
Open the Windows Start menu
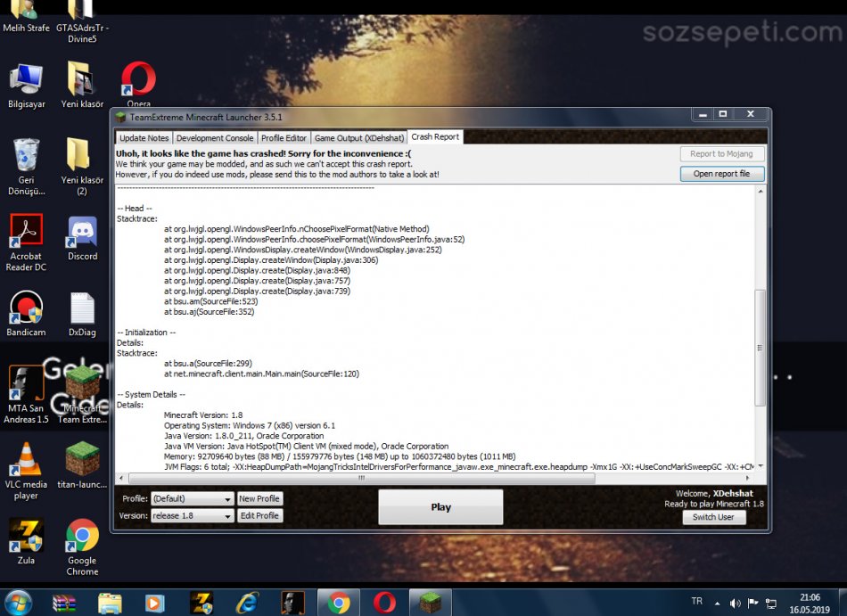point(18,603)
